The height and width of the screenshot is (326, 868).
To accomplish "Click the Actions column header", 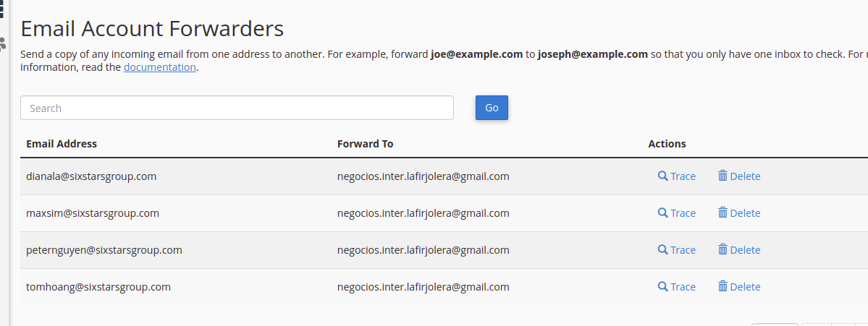I will [x=667, y=144].
